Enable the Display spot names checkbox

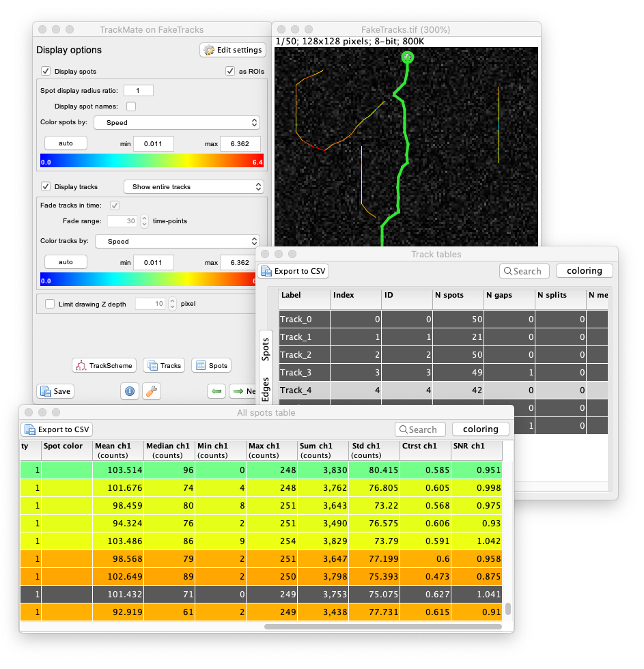pyautogui.click(x=131, y=106)
